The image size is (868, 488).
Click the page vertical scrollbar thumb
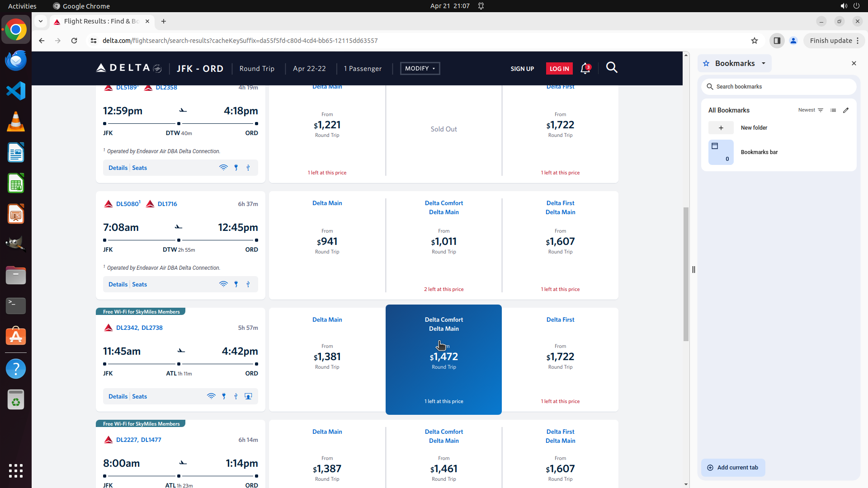pyautogui.click(x=686, y=274)
